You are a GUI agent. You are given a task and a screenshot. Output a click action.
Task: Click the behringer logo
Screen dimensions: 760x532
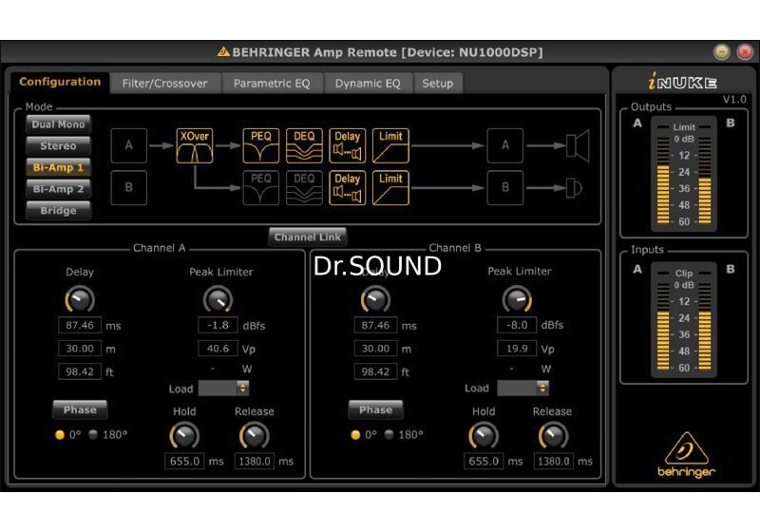click(x=686, y=455)
